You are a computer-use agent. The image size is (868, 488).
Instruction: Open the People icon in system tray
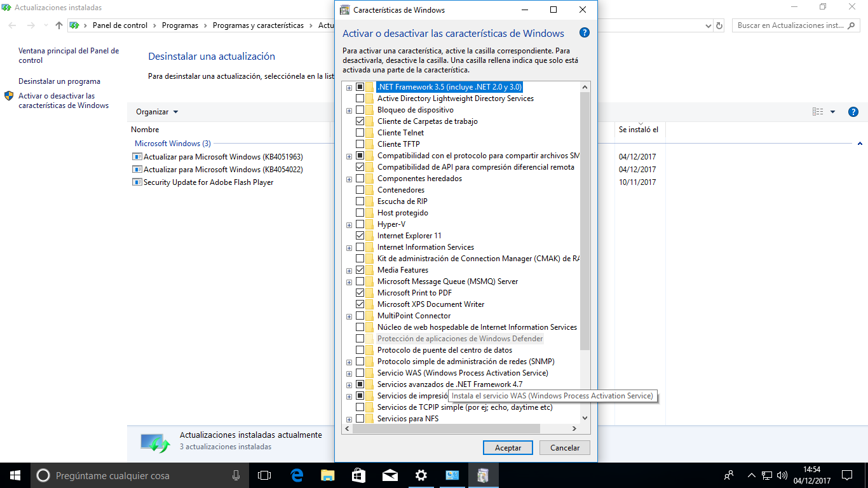(x=729, y=475)
